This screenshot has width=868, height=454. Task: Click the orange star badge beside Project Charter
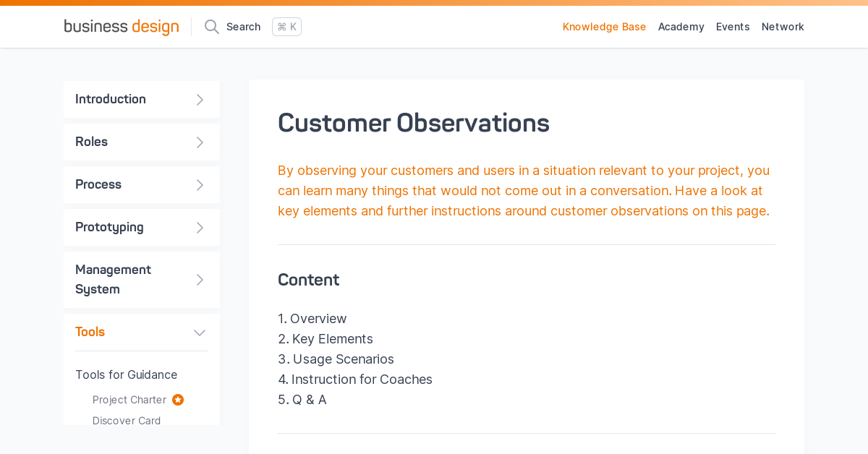(178, 400)
